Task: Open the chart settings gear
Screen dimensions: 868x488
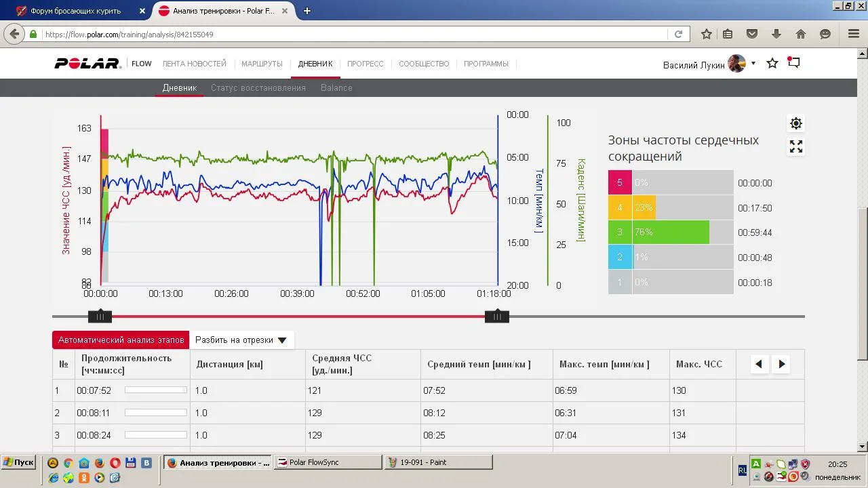Action: coord(796,123)
